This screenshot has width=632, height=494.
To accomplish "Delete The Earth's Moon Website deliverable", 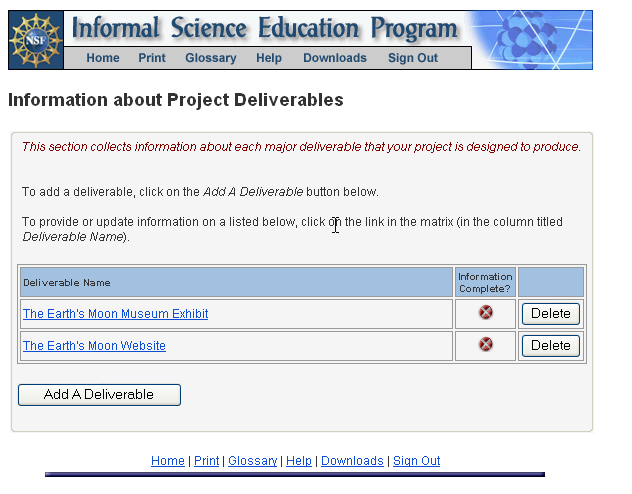I will pyautogui.click(x=550, y=346).
